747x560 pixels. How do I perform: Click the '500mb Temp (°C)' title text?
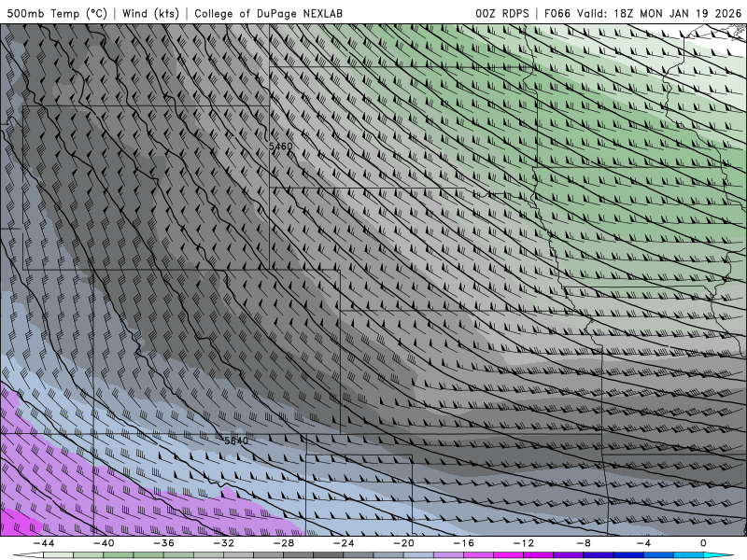coord(57,13)
